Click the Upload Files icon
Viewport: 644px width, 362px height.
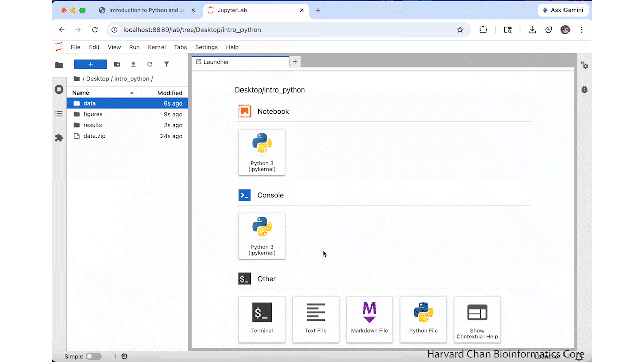coord(133,64)
